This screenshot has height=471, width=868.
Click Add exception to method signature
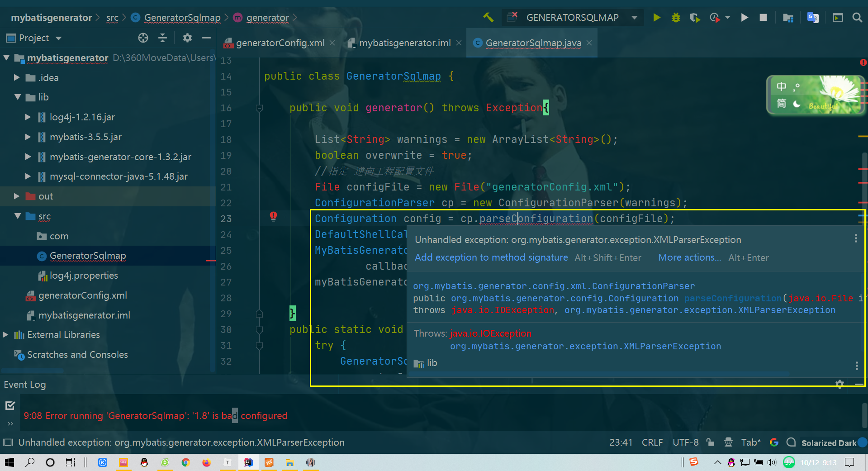pyautogui.click(x=491, y=257)
